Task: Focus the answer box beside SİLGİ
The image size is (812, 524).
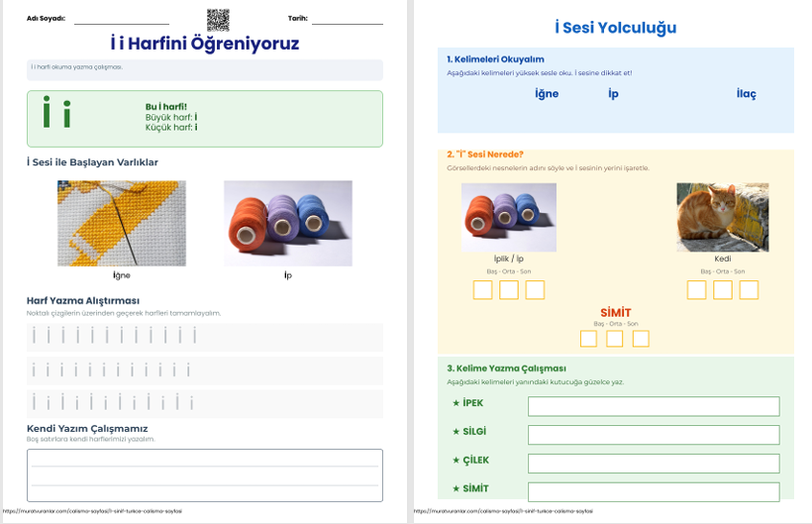Action: [654, 435]
